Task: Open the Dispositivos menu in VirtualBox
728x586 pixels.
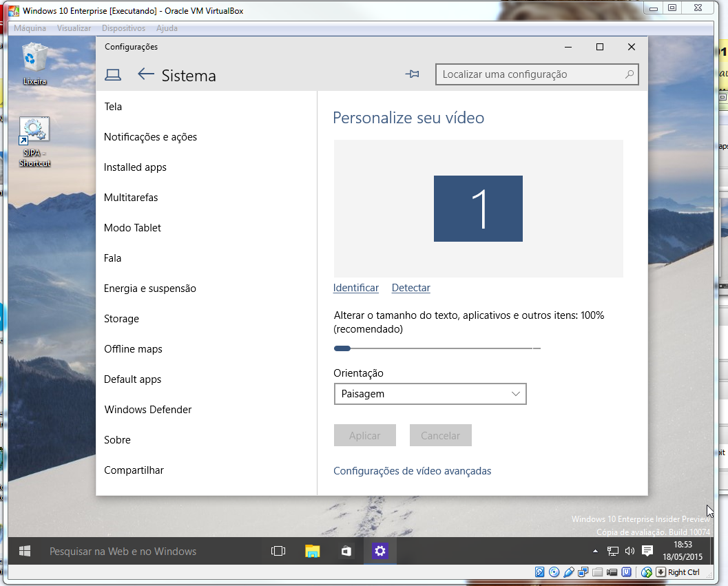Action: point(123,28)
